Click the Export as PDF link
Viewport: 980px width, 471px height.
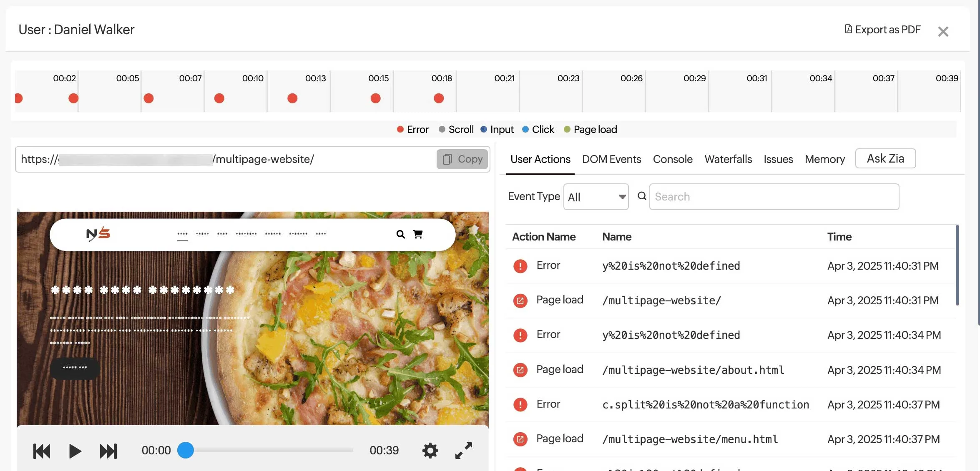coord(882,30)
